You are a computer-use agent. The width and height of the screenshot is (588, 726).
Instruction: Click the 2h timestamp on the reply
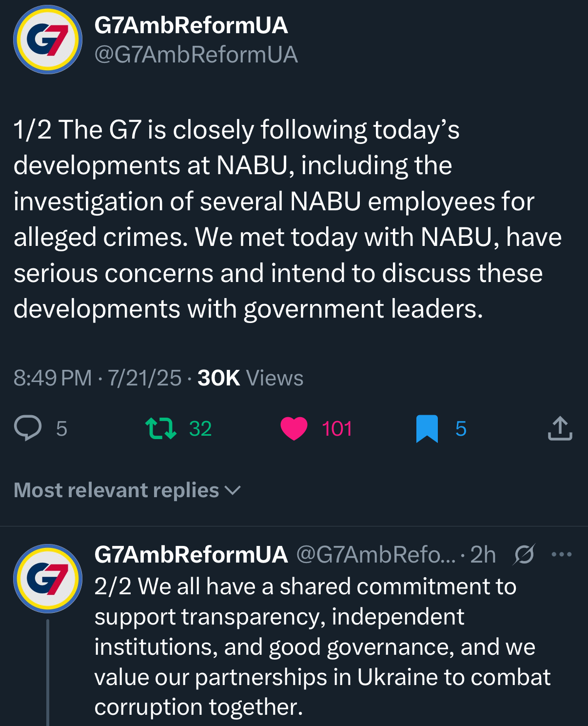[x=483, y=555]
